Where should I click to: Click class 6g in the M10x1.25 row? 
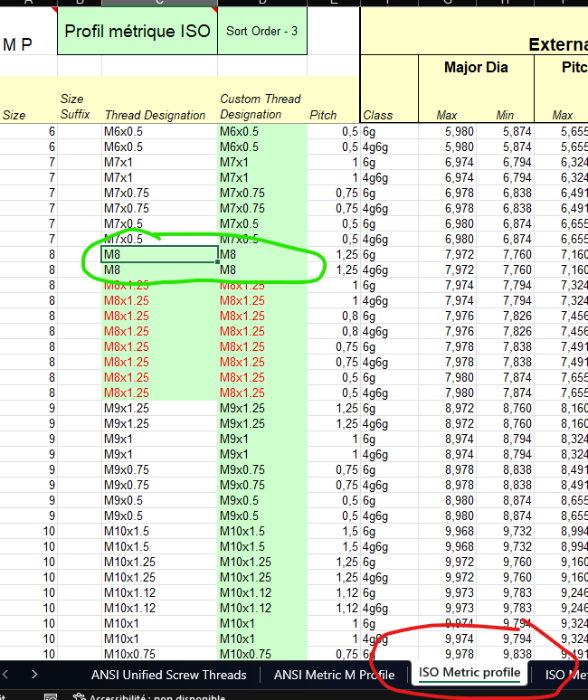point(389,562)
